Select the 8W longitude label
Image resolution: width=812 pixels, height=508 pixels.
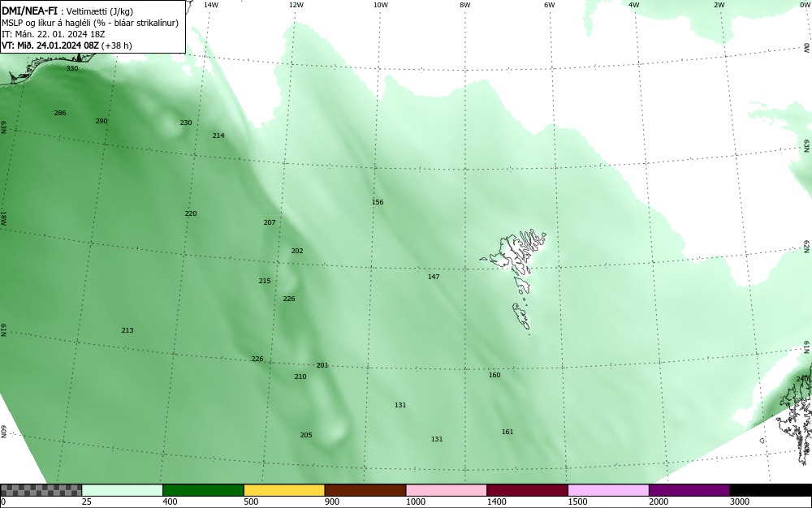click(x=465, y=5)
